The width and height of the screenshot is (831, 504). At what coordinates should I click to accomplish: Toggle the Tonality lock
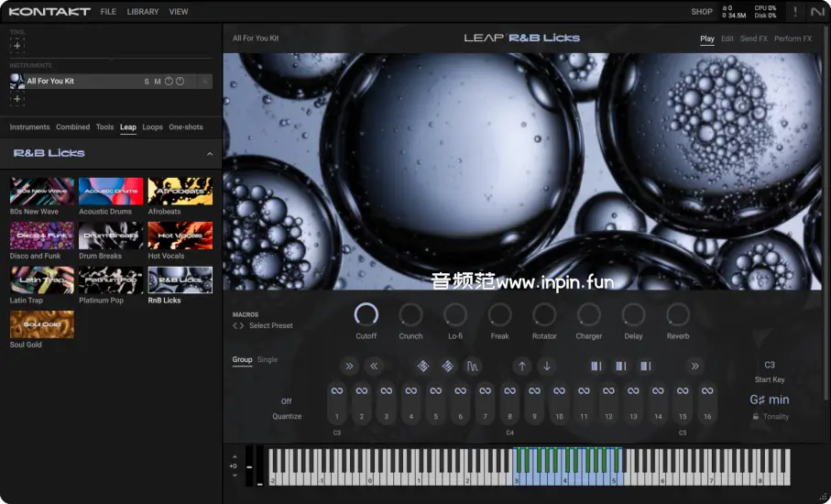[756, 417]
